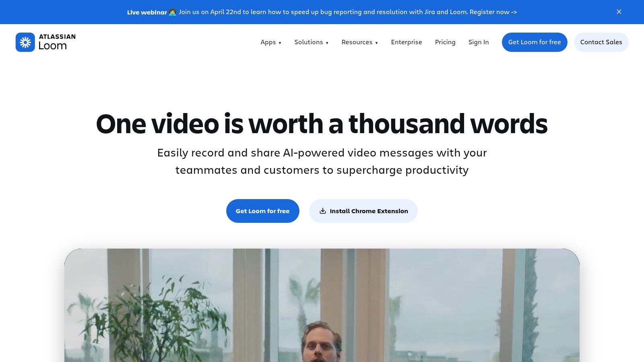This screenshot has width=644, height=362.
Task: Click the Loom pinwheel logo icon
Action: click(25, 42)
